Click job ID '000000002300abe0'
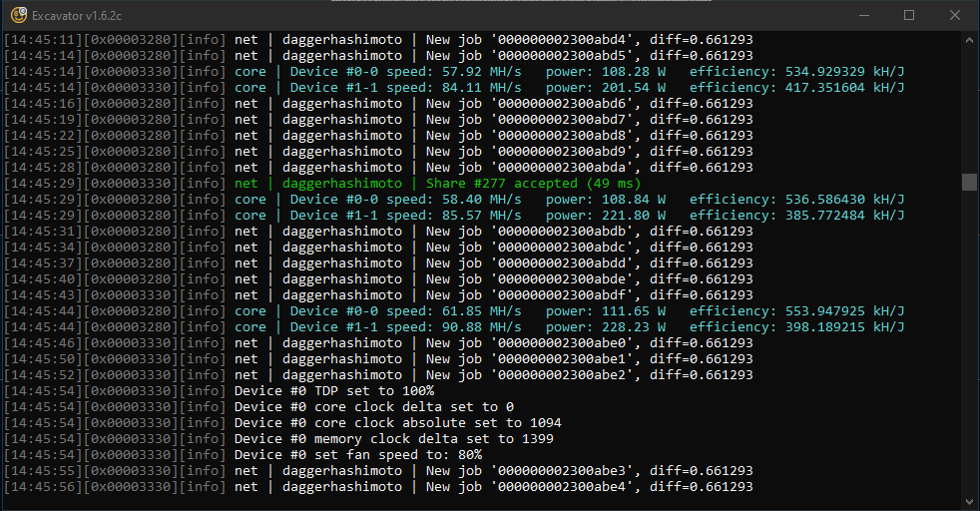This screenshot has height=511, width=980. click(x=562, y=343)
